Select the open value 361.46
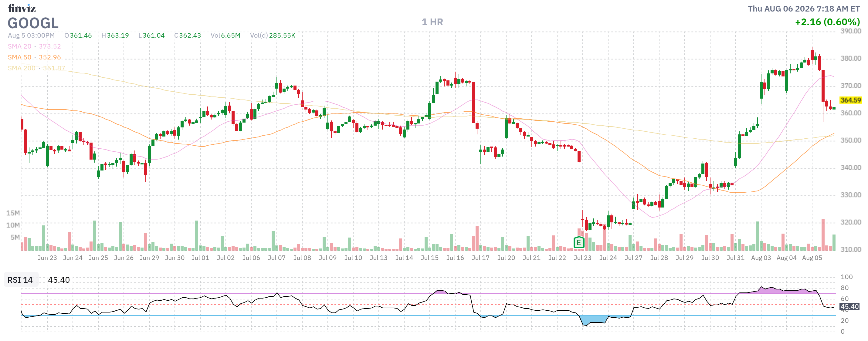Viewport: 868px width, 341px height. click(80, 35)
